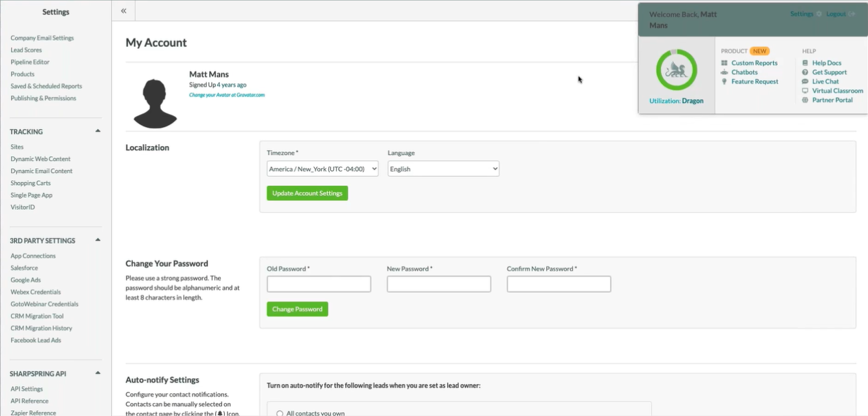
Task: Click the Update Account Settings button
Action: coord(307,193)
